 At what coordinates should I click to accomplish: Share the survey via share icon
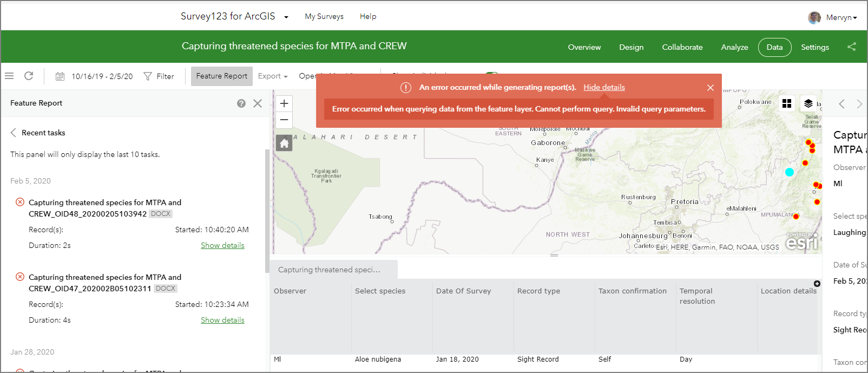851,47
